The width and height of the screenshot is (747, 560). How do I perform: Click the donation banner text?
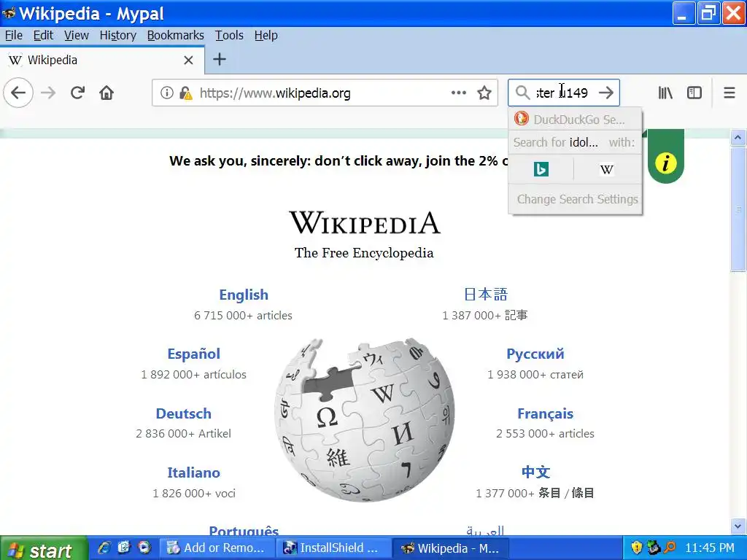tap(338, 161)
